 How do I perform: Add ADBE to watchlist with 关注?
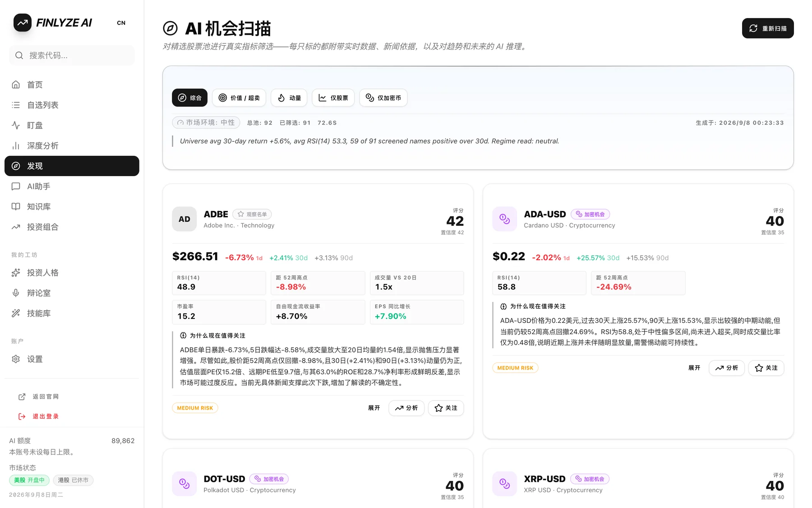446,408
